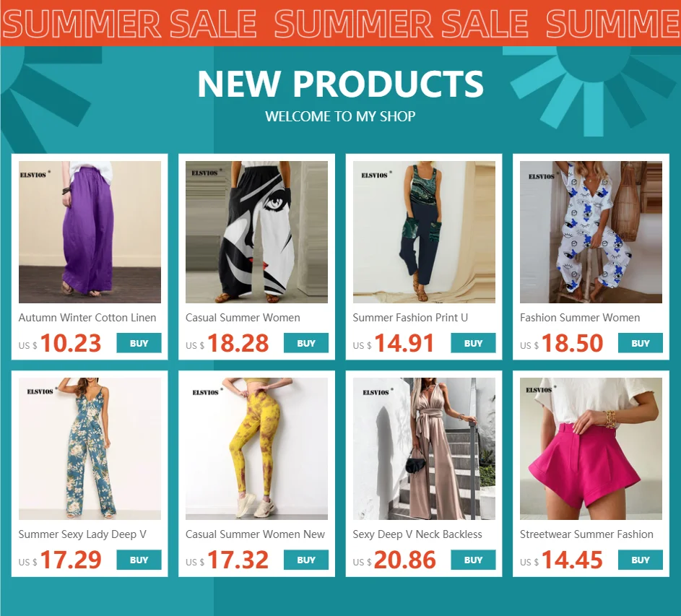Click BUY next to price 18.50
681x616 pixels.
(641, 343)
